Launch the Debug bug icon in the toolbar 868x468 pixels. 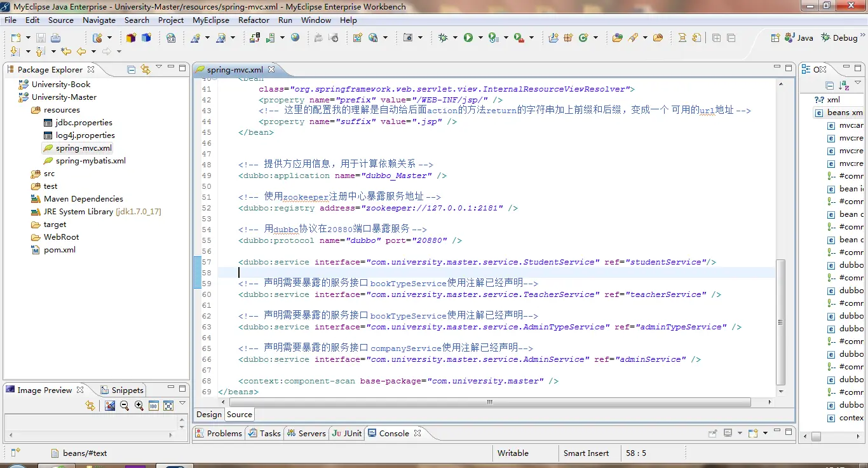(444, 38)
